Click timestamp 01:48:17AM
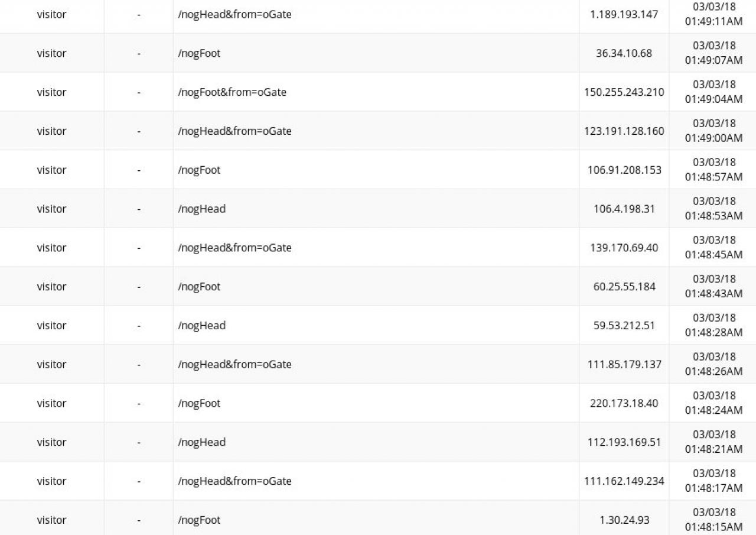The image size is (756, 535). 713,481
